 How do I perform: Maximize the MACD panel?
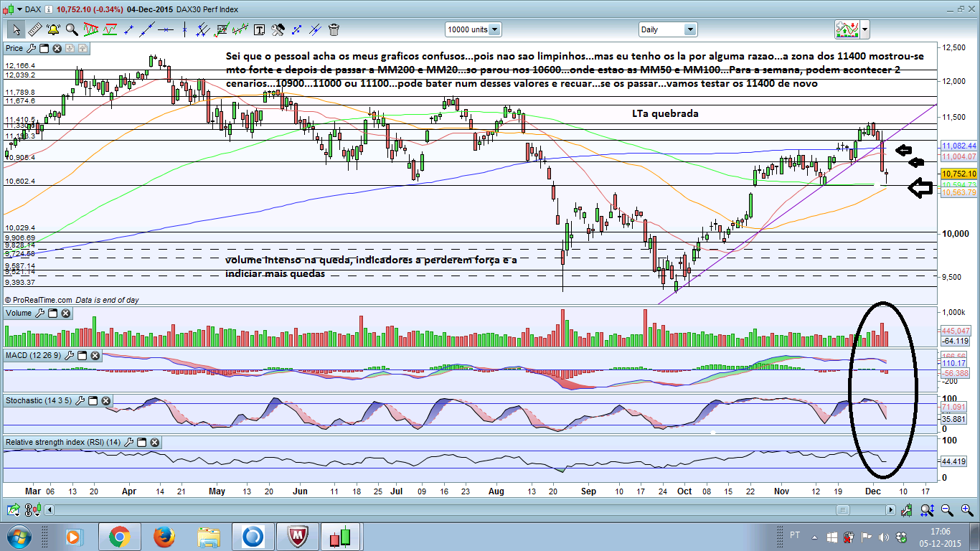point(82,355)
